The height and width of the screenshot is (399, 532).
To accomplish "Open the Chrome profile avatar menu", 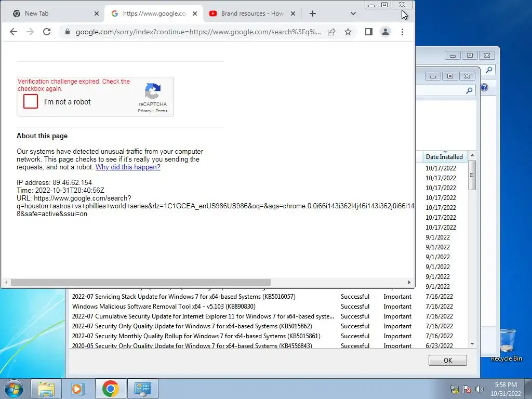I will pyautogui.click(x=385, y=32).
